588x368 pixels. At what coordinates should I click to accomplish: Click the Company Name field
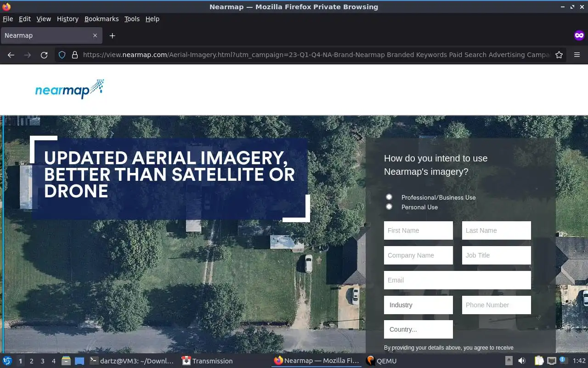click(418, 255)
